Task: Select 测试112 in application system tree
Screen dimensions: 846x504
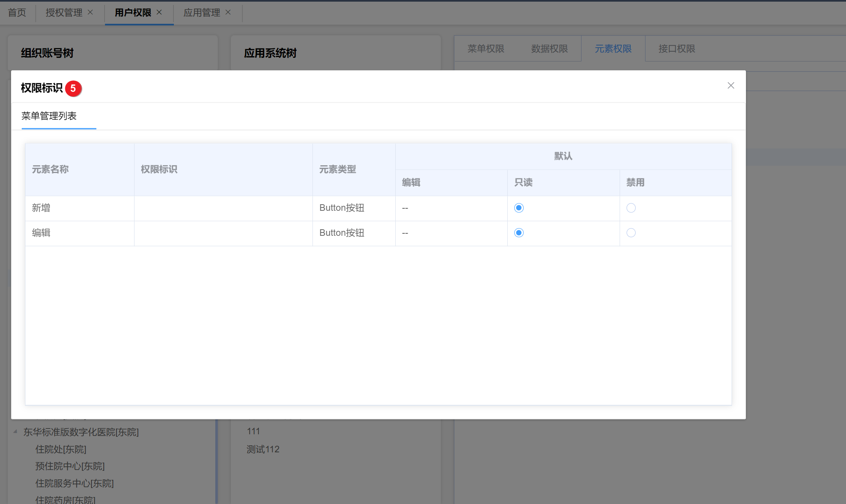Action: (x=263, y=449)
